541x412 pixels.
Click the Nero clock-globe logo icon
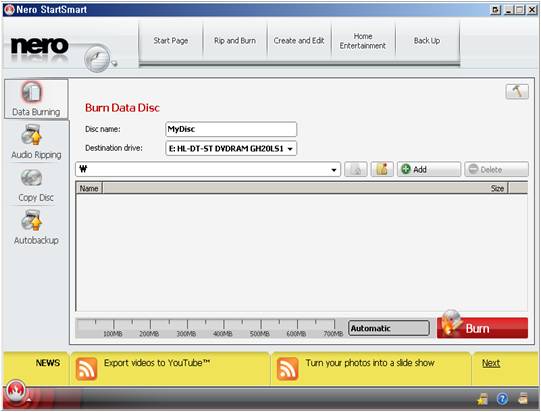coord(98,58)
